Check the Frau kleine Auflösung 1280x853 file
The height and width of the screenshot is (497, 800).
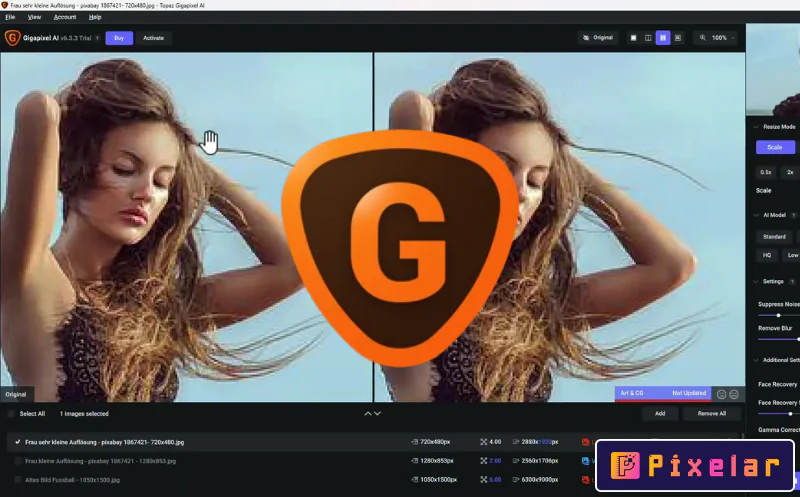(18, 461)
